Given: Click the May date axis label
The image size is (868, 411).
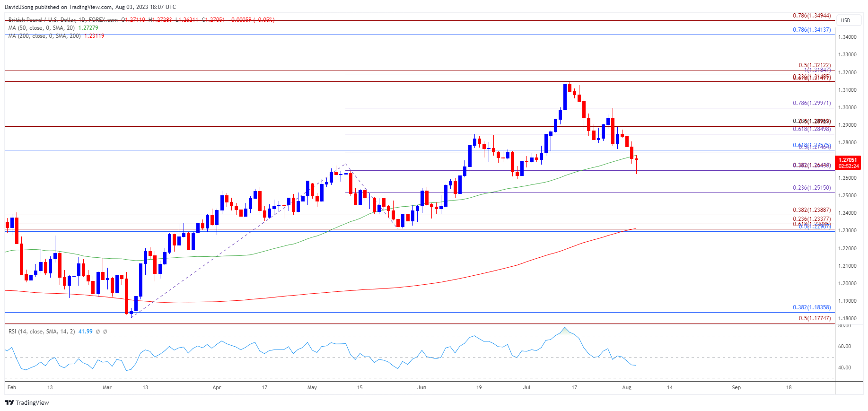Looking at the screenshot, I should point(312,387).
